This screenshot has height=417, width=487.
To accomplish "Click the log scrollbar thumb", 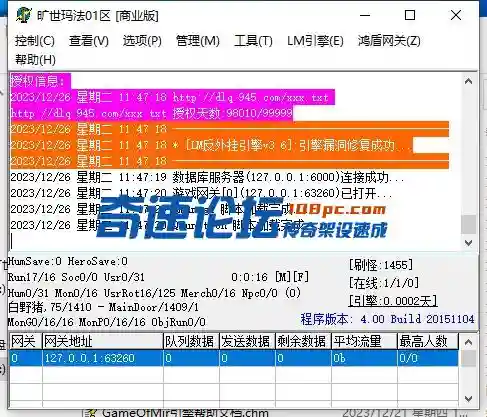I will click(x=468, y=225).
